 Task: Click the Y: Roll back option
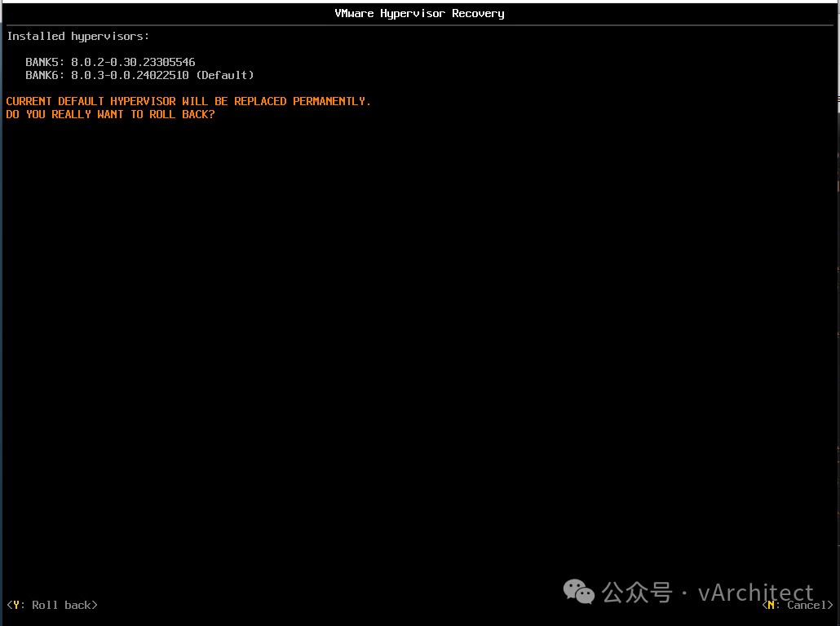pyautogui.click(x=52, y=605)
